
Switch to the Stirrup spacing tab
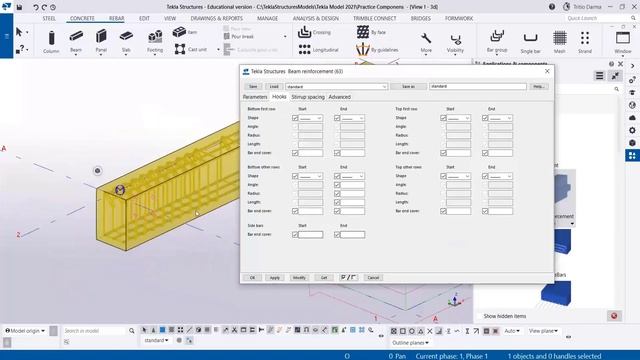click(x=308, y=97)
